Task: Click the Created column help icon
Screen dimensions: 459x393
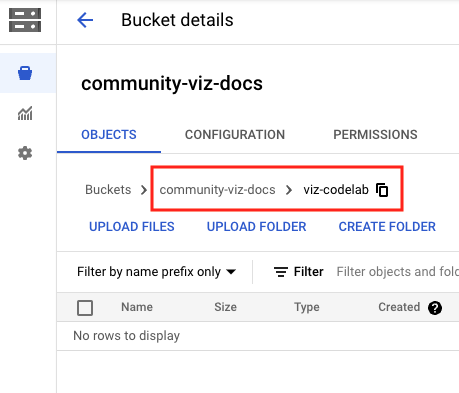Action: click(x=435, y=308)
